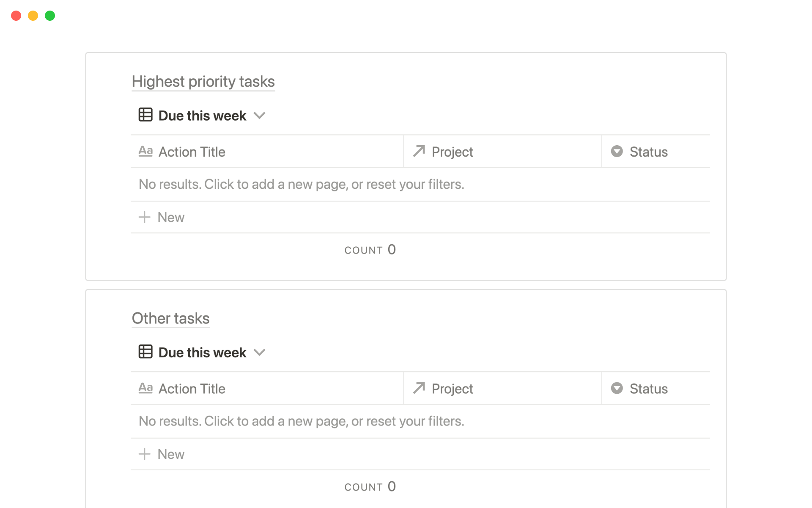Click table view icon in Highest priority tasks
Viewport: 812px width, 508px height.
(145, 115)
